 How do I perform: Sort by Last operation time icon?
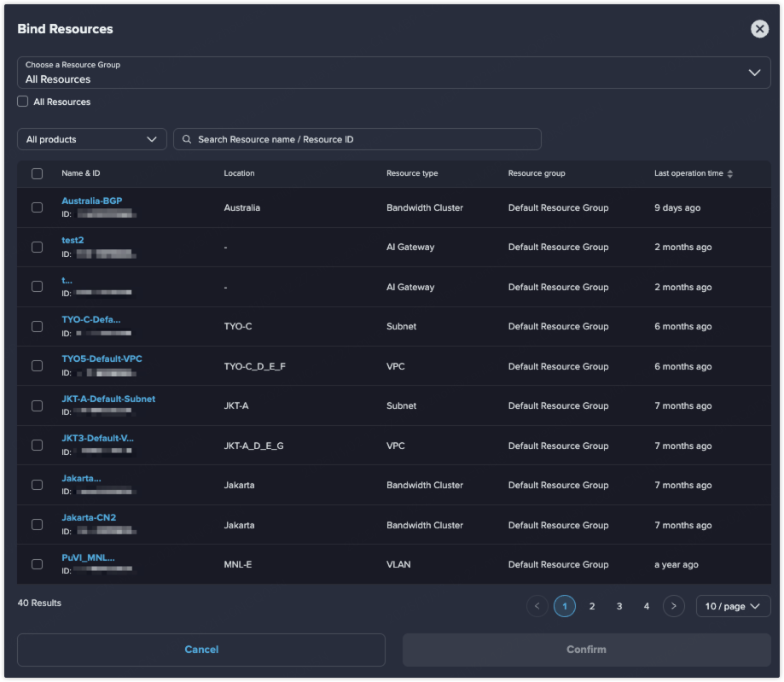click(729, 174)
